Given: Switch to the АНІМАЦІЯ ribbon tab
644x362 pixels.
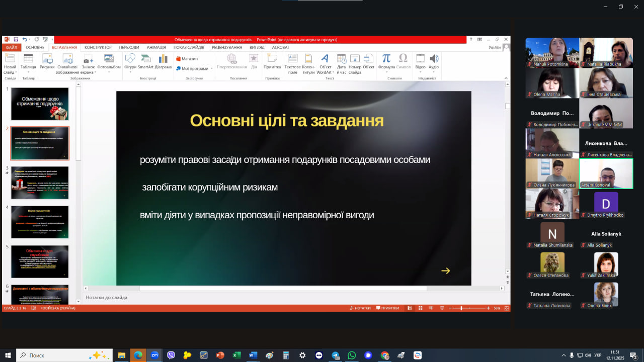Looking at the screenshot, I should point(156,47).
